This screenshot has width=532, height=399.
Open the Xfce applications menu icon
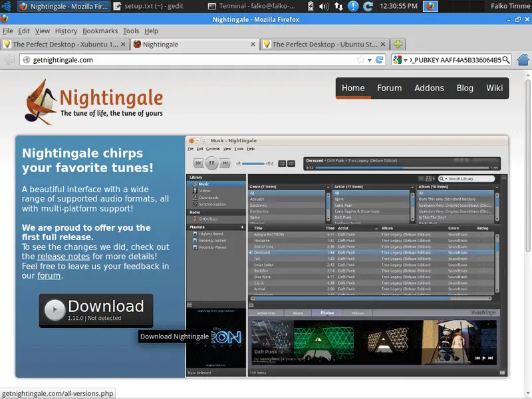[x=6, y=6]
